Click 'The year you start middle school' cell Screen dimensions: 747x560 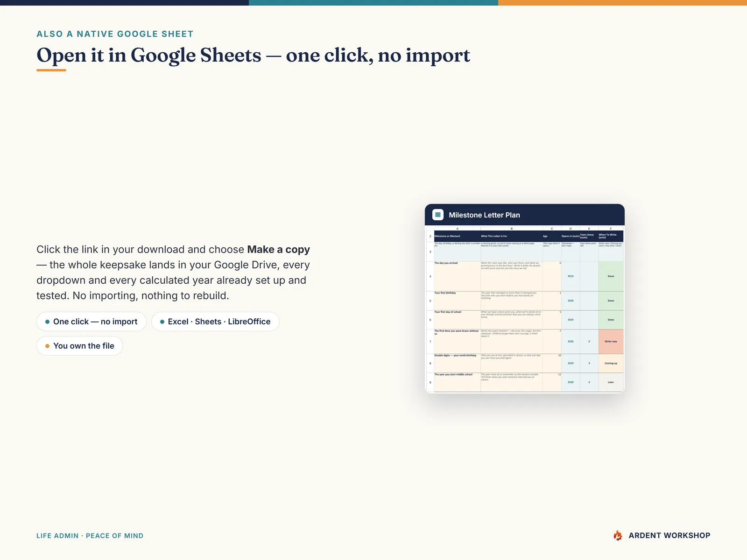pyautogui.click(x=457, y=382)
